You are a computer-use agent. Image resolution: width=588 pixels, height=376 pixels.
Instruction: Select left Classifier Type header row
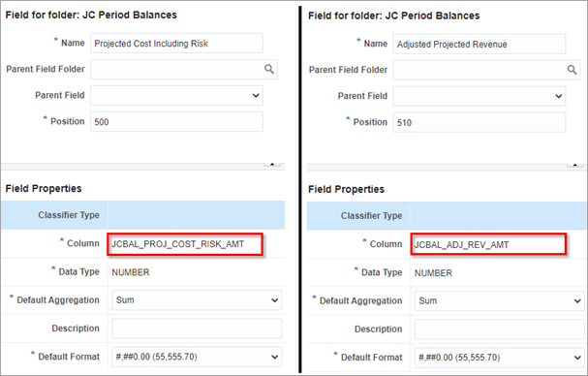(x=142, y=215)
